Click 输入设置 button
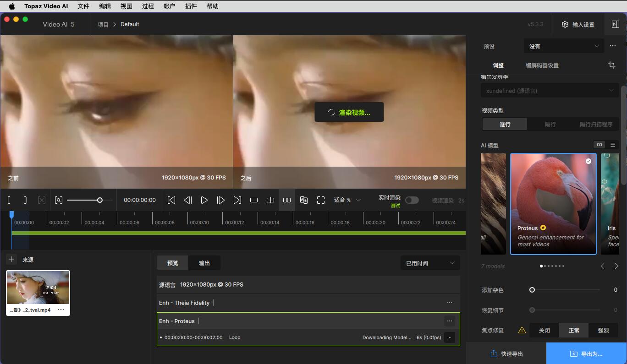Image resolution: width=627 pixels, height=364 pixels. point(578,25)
